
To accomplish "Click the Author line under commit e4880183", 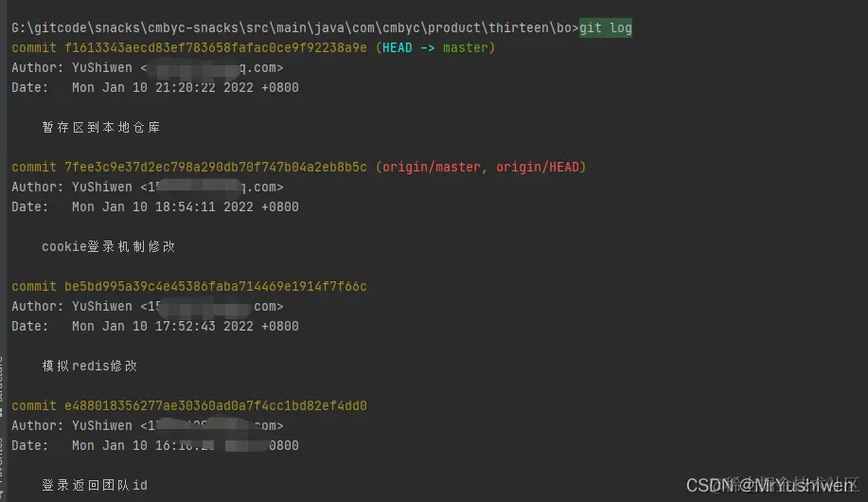I will click(148, 425).
